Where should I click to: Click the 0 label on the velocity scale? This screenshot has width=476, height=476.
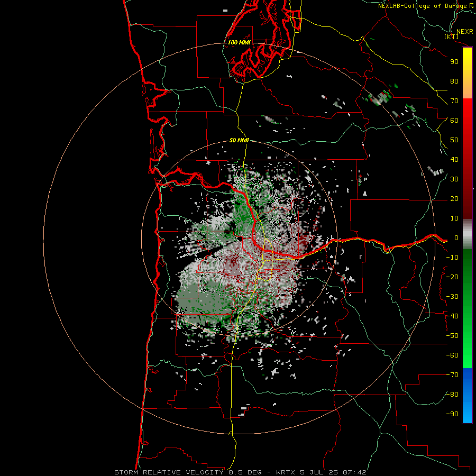click(x=456, y=238)
